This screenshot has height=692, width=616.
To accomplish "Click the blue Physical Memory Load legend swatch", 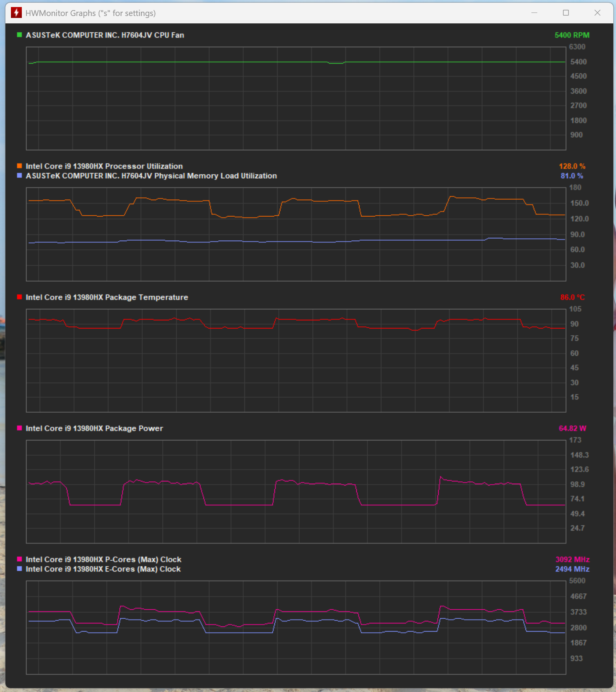I will click(x=19, y=176).
